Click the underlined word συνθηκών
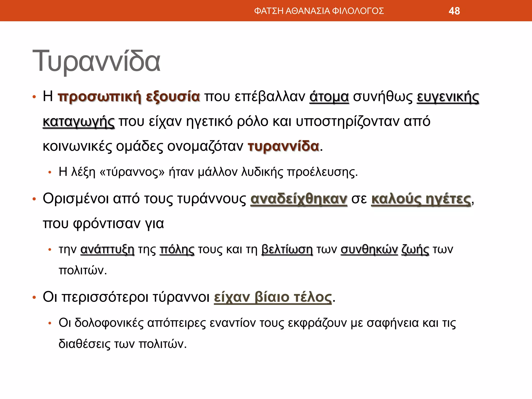The height and width of the screenshot is (399, 532). click(369, 249)
